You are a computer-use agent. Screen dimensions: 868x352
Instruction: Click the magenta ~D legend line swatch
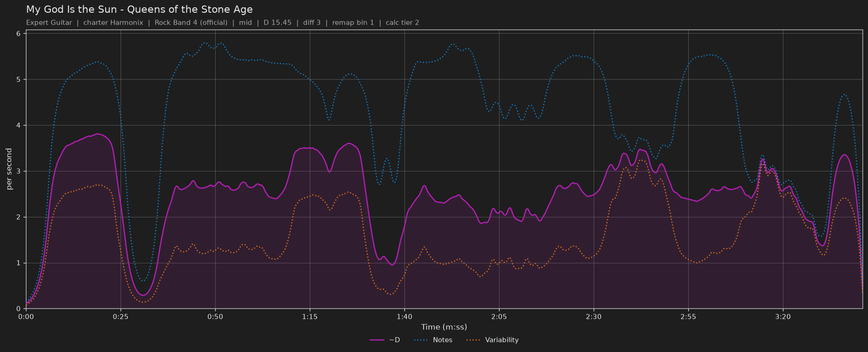point(377,340)
